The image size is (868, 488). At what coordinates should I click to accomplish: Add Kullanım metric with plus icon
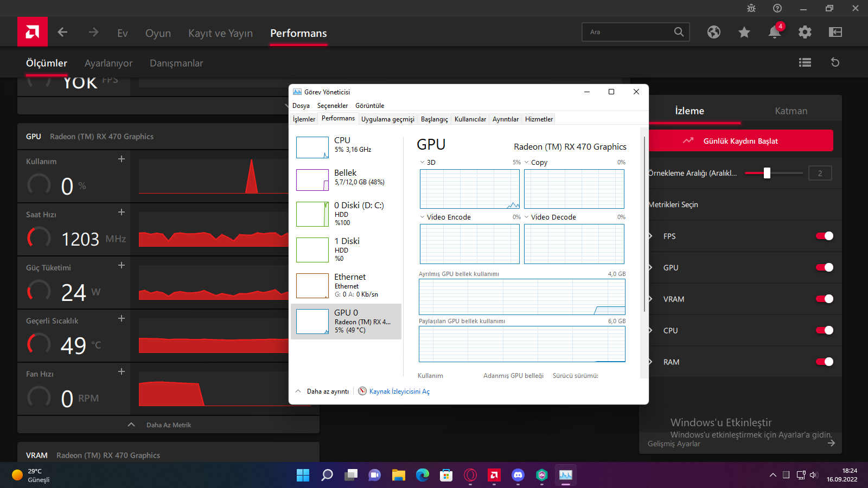(122, 159)
